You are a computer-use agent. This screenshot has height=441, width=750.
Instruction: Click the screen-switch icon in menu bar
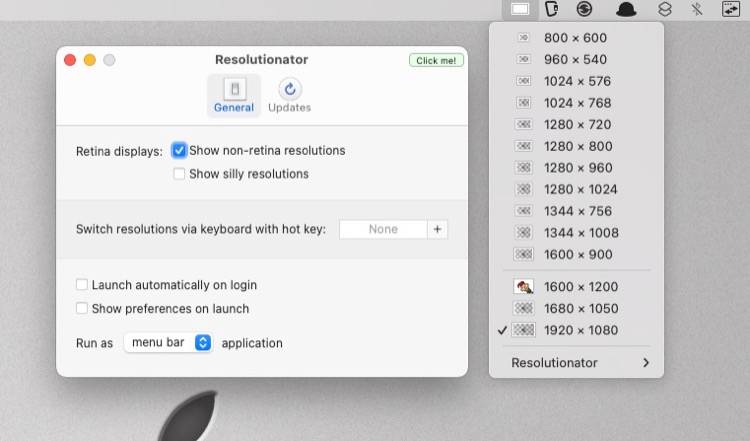[731, 9]
